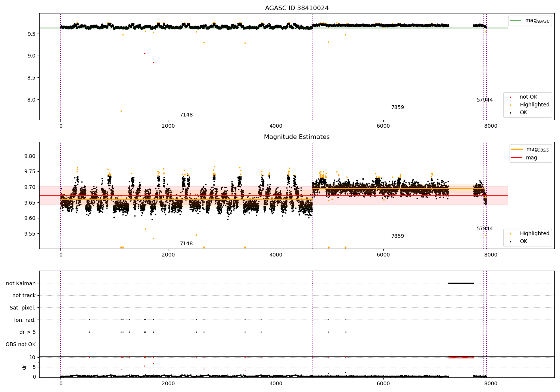The image size is (560, 392).
Task: Click x-axis tick '4000' under Magnitude Estimates plot
Action: [x=276, y=255]
